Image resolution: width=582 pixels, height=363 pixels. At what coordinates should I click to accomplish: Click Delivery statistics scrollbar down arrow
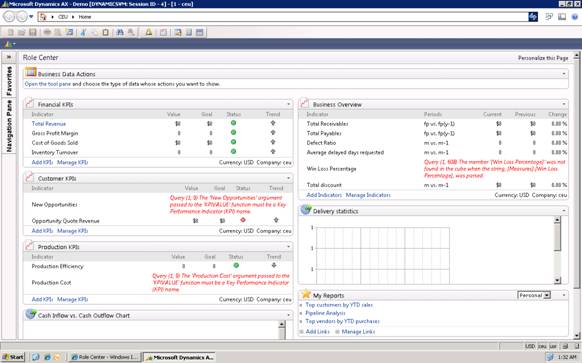click(557, 281)
